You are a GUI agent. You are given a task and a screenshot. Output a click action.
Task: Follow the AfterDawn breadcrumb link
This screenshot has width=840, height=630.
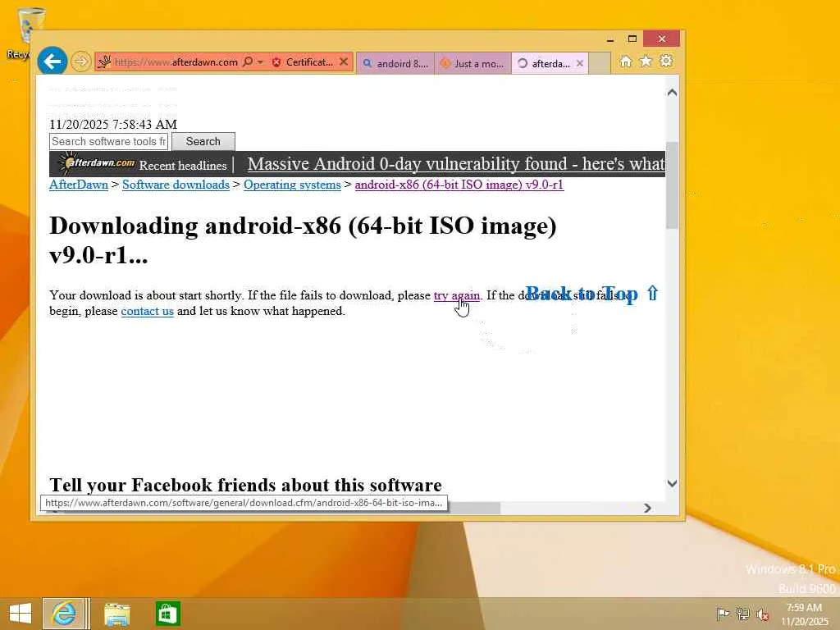click(79, 185)
